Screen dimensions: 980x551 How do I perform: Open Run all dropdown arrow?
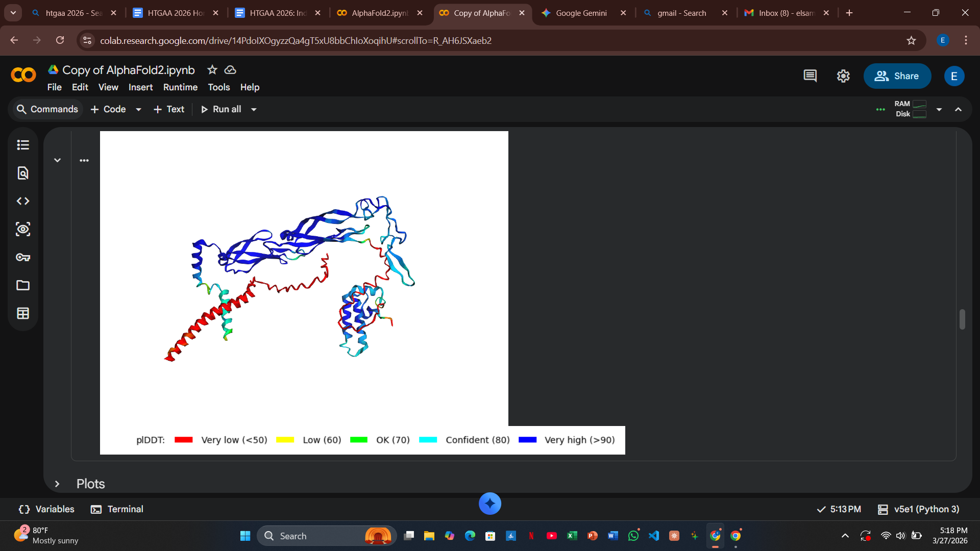254,109
